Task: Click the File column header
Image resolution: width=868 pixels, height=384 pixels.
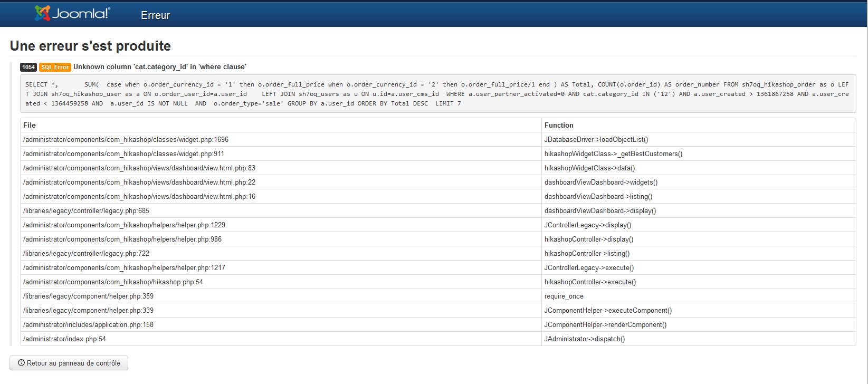Action: click(281, 125)
